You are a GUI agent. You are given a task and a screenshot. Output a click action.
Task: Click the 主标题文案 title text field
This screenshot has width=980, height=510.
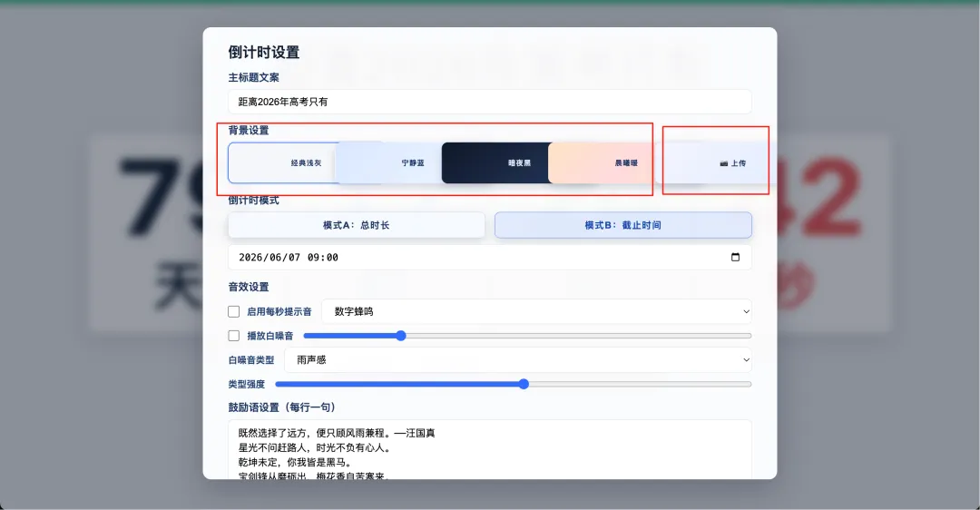[490, 102]
